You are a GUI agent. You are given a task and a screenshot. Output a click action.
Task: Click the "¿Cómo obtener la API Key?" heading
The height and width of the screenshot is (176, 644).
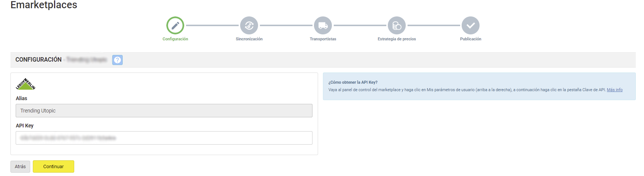[353, 82]
